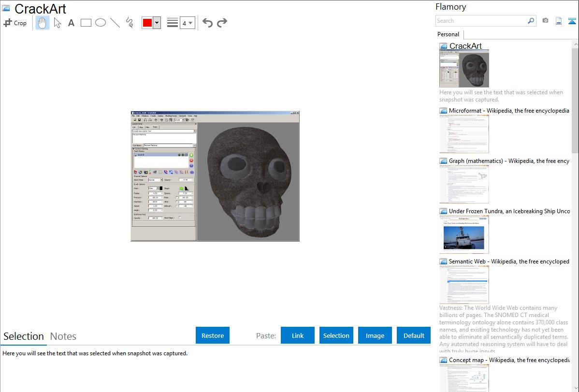Switch to the Notes tab
The height and width of the screenshot is (392, 579).
63,336
